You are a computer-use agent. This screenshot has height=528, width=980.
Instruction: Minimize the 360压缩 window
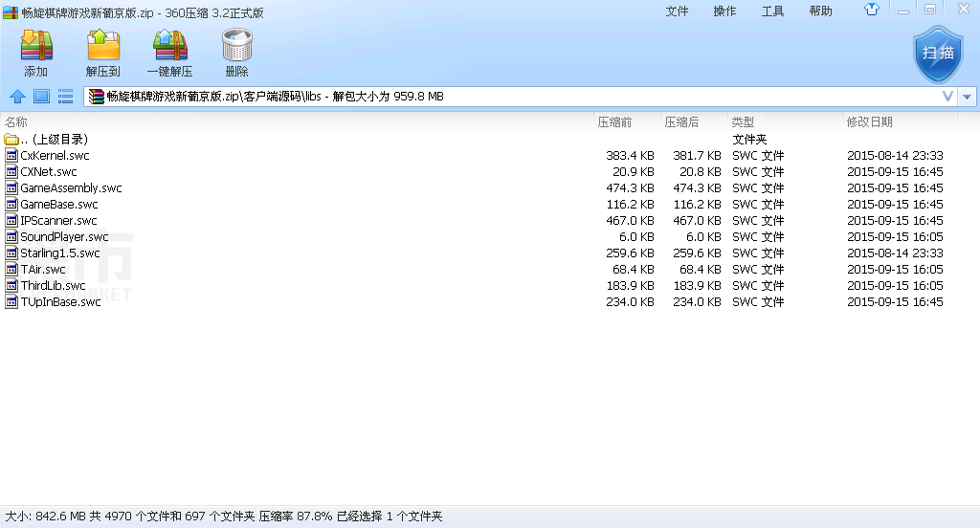(903, 10)
